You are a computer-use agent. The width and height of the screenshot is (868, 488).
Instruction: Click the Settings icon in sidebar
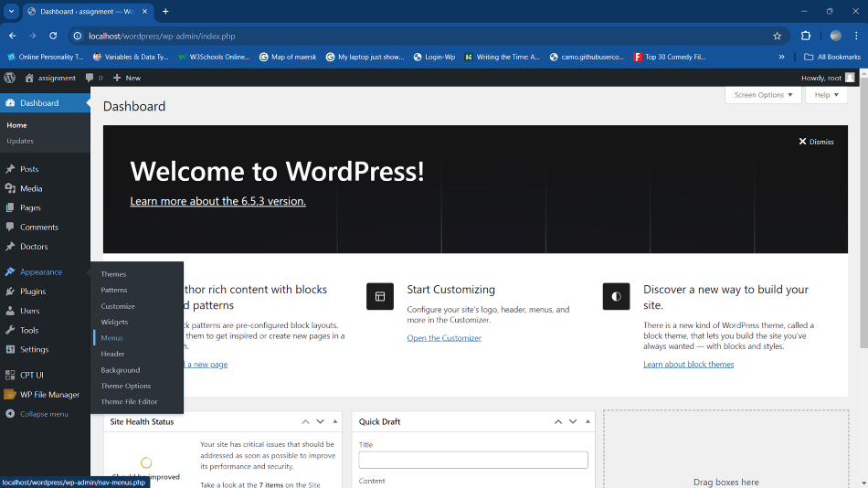pyautogui.click(x=10, y=349)
